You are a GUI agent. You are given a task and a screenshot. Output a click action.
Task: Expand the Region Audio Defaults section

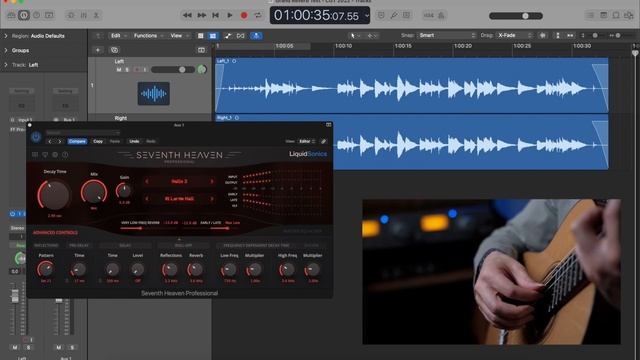pyautogui.click(x=6, y=36)
